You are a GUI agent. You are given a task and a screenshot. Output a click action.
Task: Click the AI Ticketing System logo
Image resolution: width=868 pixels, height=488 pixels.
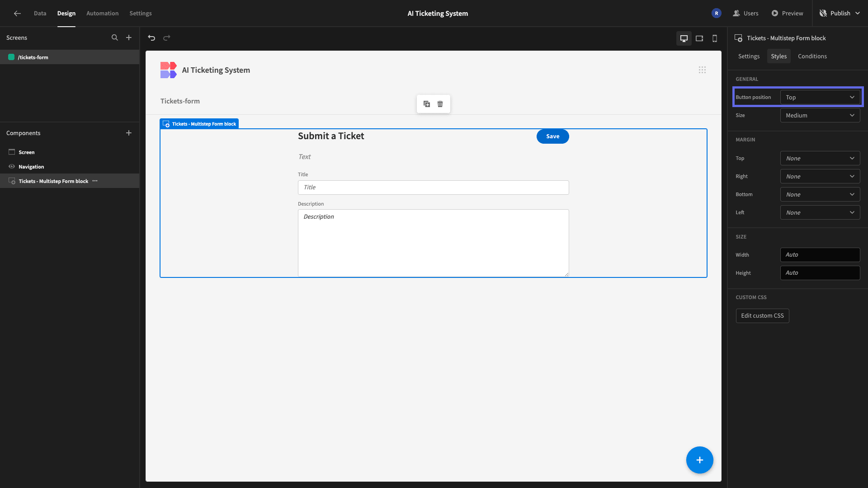(168, 70)
